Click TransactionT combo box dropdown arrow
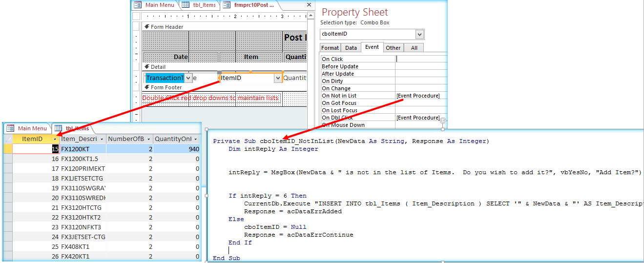This screenshot has width=644, height=263. coord(188,78)
